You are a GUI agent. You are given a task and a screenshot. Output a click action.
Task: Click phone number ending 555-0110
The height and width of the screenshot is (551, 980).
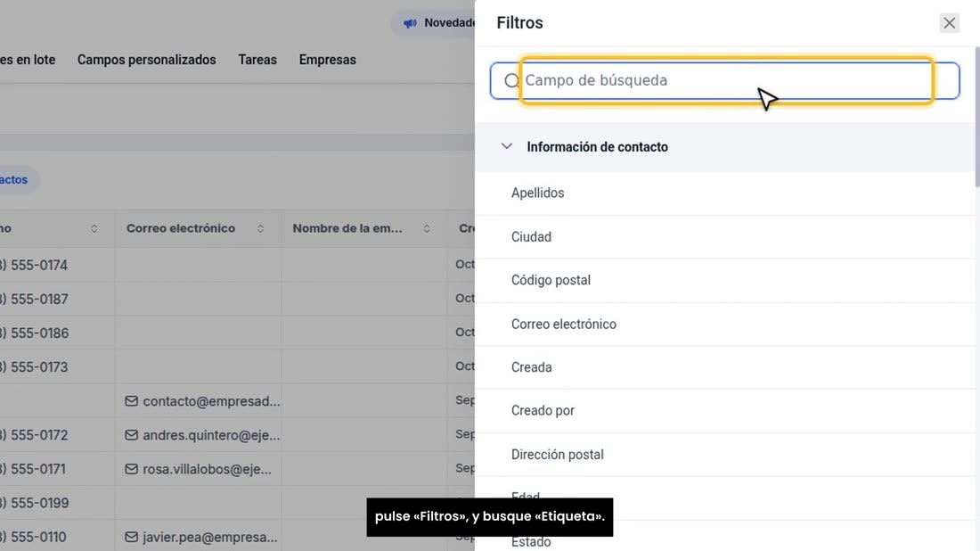pyautogui.click(x=33, y=538)
